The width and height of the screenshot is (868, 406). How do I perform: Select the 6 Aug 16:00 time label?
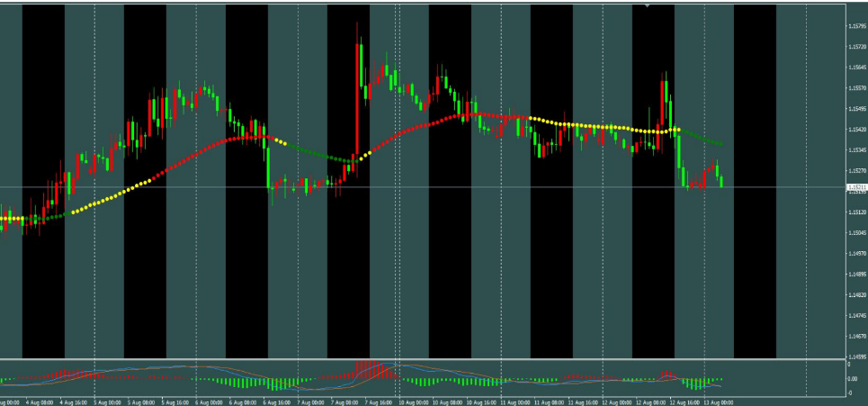coord(278,402)
